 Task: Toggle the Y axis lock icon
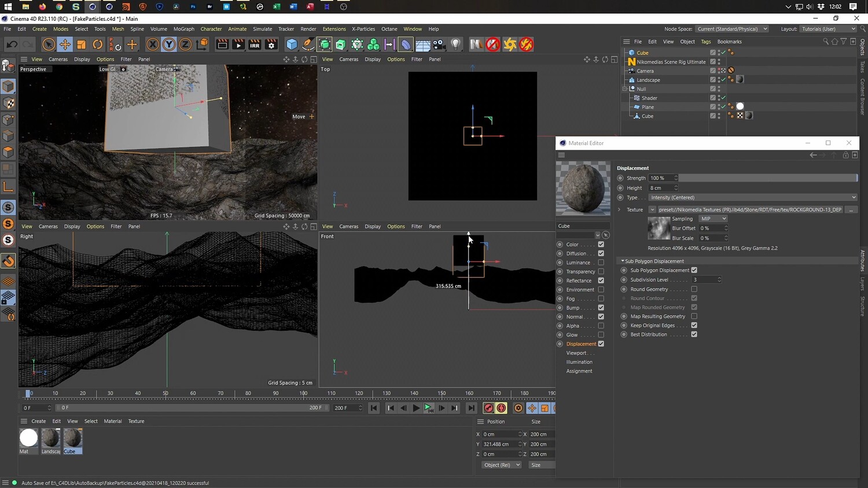pos(169,45)
